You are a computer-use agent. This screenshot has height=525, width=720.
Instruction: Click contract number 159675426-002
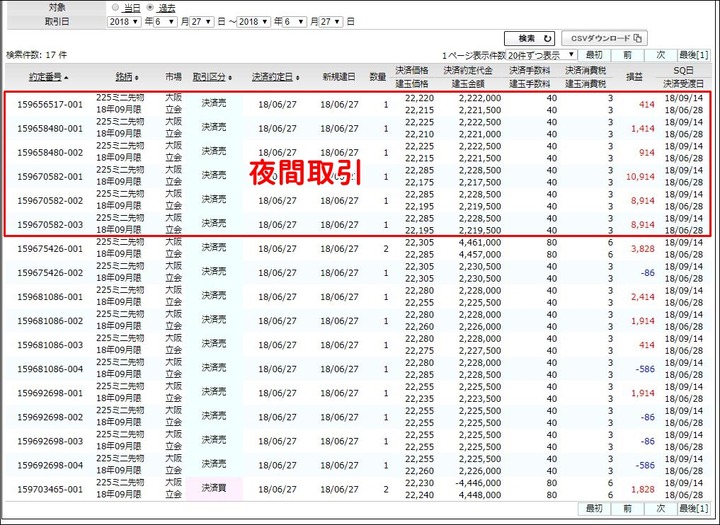coord(50,273)
